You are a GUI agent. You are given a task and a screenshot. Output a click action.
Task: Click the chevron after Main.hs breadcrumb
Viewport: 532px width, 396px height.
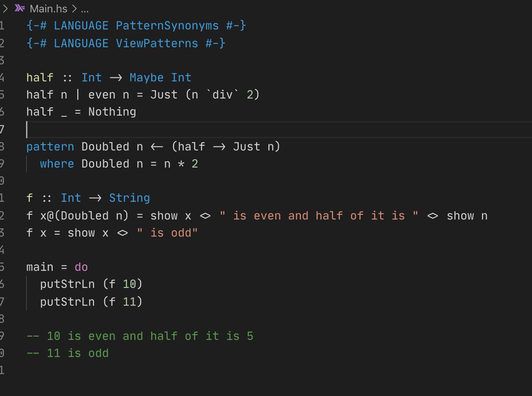74,9
